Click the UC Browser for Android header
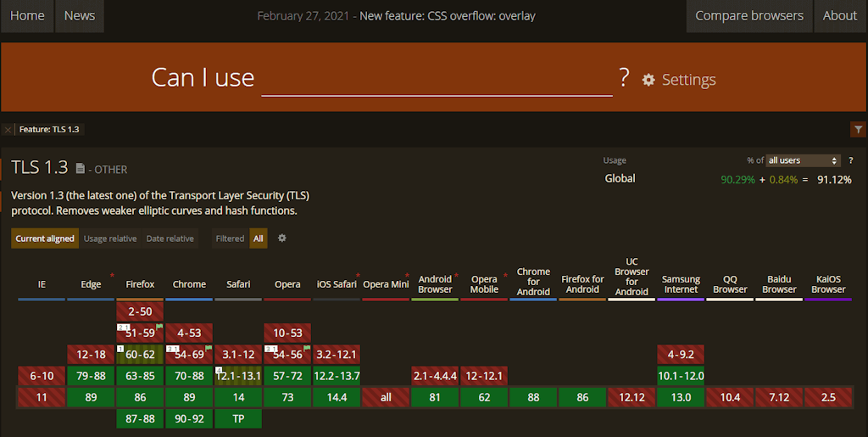 pyautogui.click(x=632, y=277)
